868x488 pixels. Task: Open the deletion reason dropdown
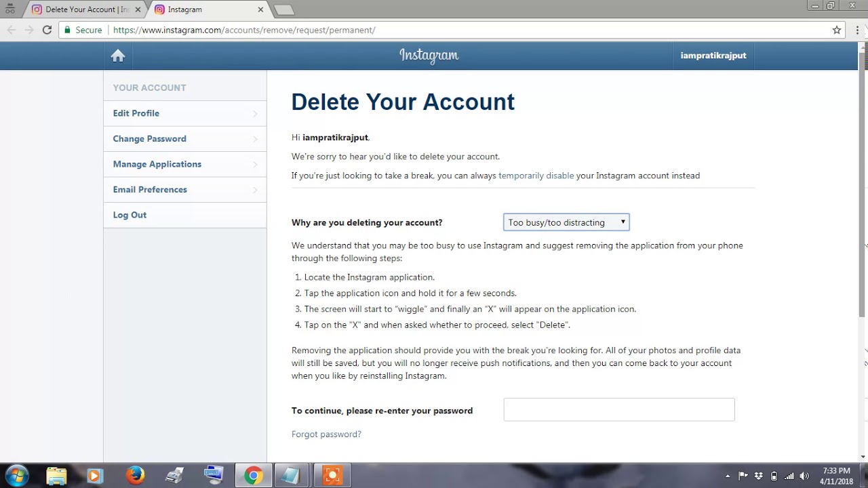[x=566, y=222]
